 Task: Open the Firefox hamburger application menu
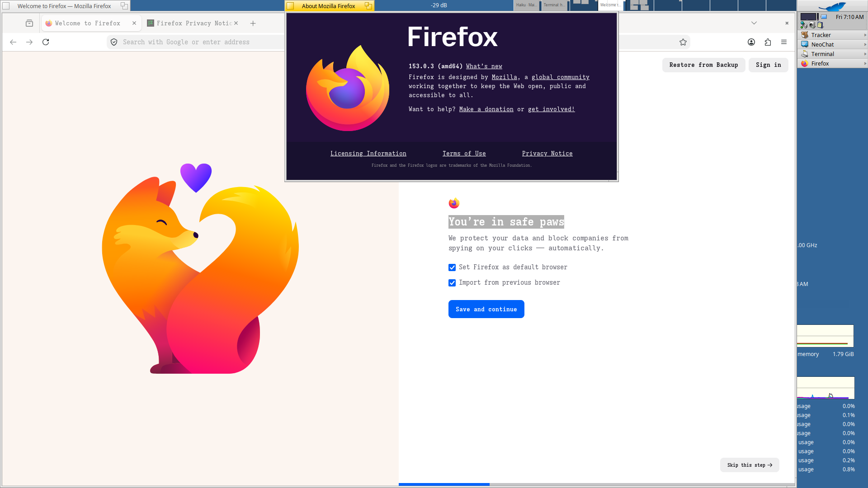(x=784, y=42)
